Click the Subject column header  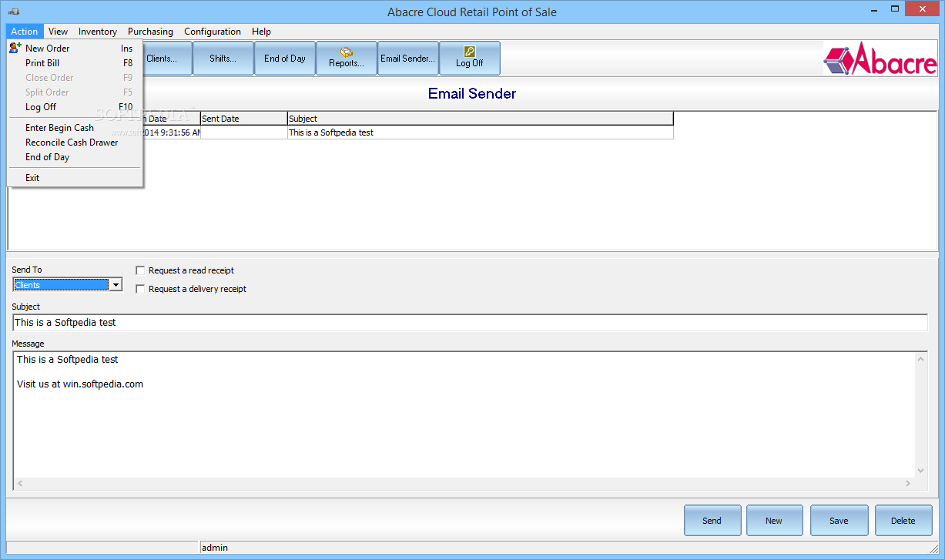481,119
